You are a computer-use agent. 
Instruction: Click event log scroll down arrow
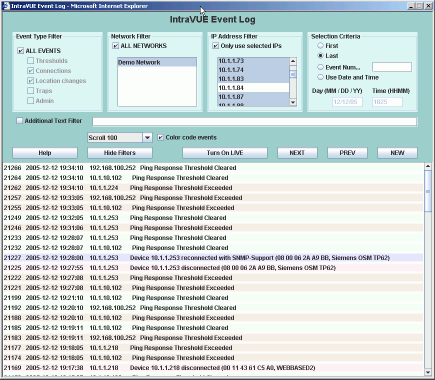click(428, 372)
